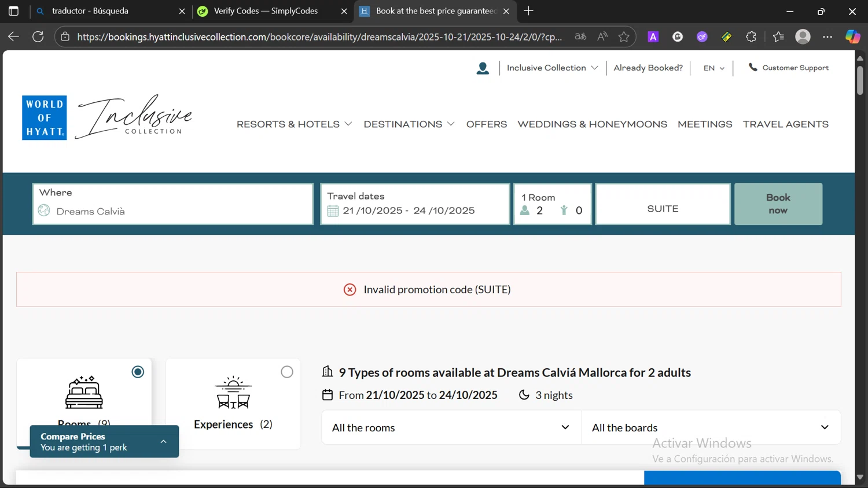Screen dimensions: 868x488
Task: Expand the Inclusive Collection dropdown
Action: pos(552,68)
